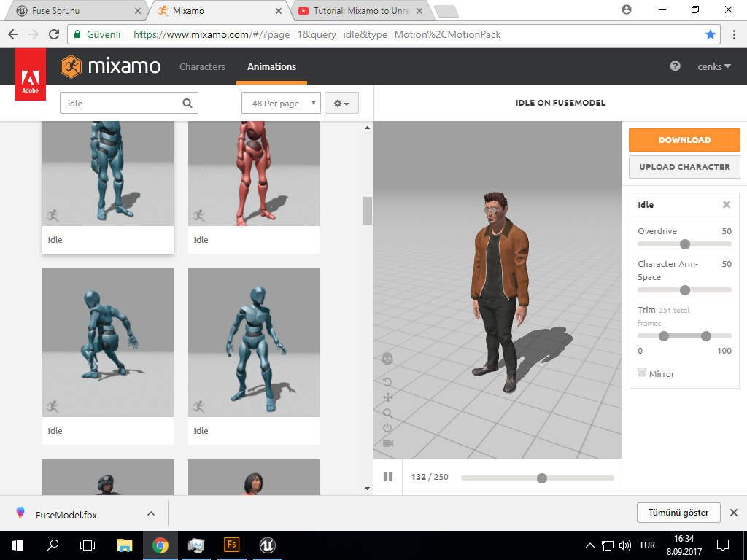Select the Animations tab
This screenshot has height=560, width=747.
[x=271, y=66]
